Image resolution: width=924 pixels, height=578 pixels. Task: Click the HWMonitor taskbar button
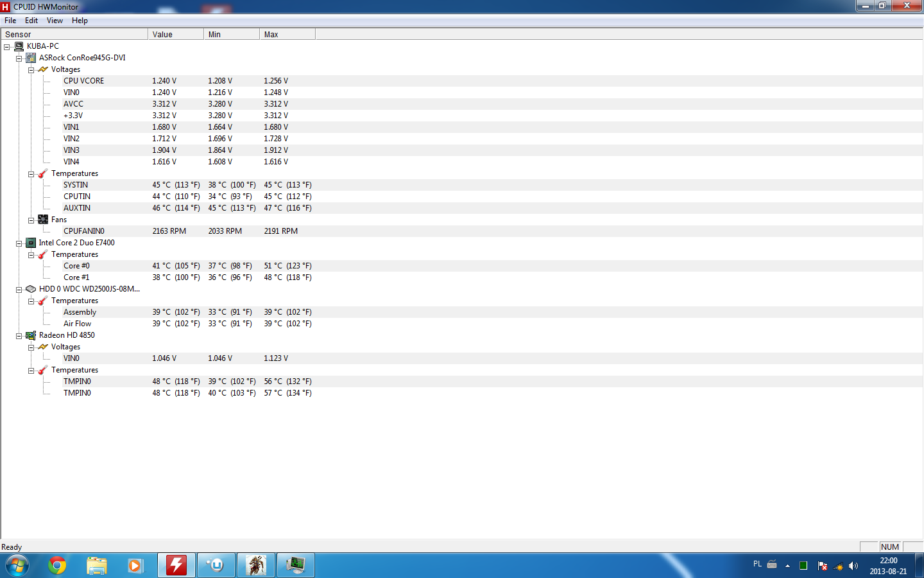tap(296, 566)
